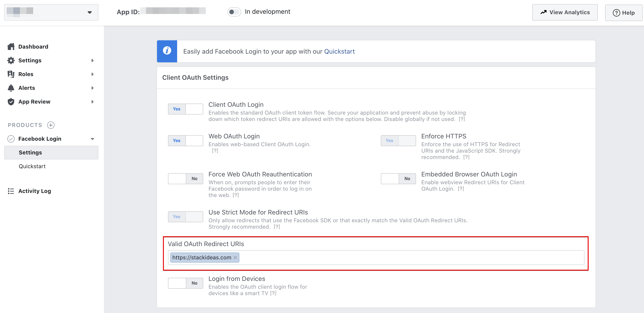Viewport: 644px width, 313px height.
Task: Remove the https://stackideas.com redirect URI tag
Action: pyautogui.click(x=235, y=257)
